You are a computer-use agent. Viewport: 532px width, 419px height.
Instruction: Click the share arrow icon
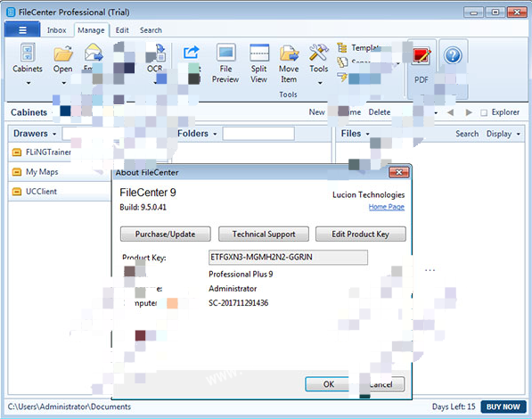pyautogui.click(x=191, y=53)
